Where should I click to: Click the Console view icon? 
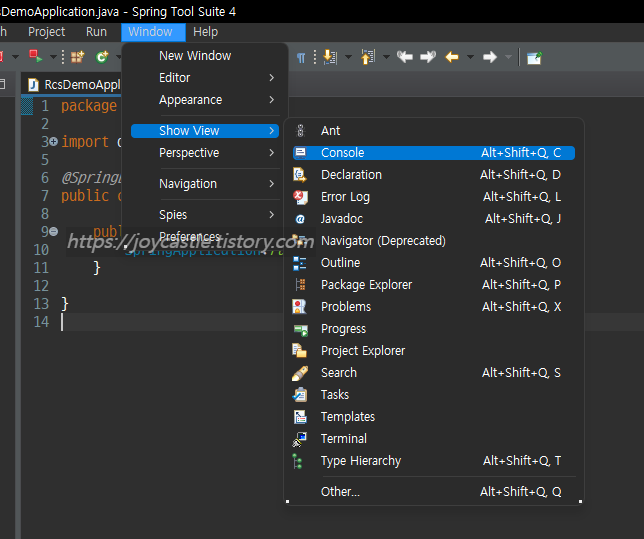[301, 153]
